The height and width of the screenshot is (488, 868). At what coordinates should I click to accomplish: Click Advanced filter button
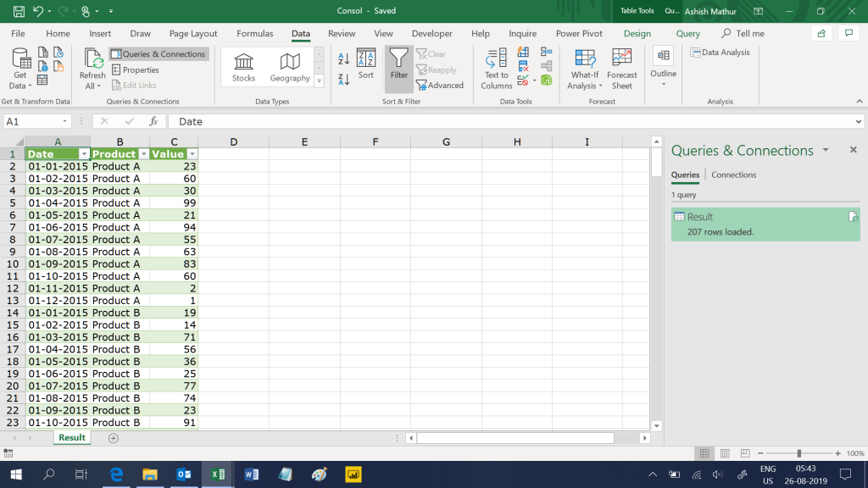coord(440,86)
